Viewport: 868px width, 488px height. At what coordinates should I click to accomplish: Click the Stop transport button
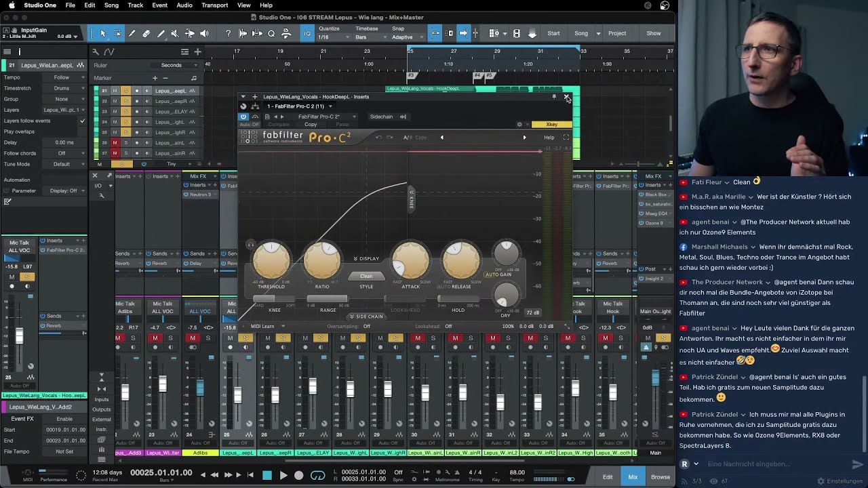(x=267, y=476)
